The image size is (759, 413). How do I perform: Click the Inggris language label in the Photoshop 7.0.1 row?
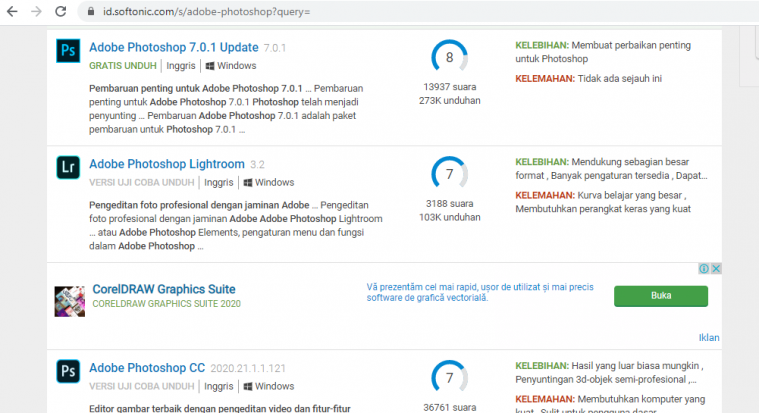(181, 66)
